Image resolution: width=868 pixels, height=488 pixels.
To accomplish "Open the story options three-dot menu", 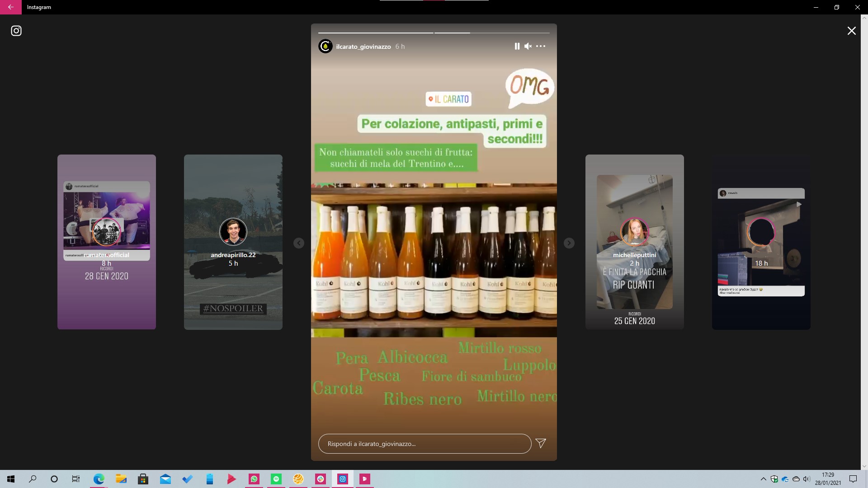I will pos(541,46).
